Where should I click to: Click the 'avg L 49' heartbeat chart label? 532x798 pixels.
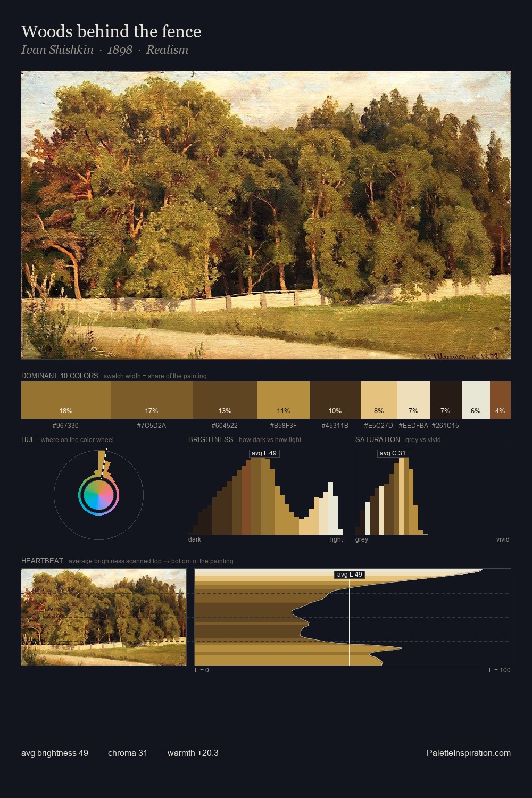350,575
